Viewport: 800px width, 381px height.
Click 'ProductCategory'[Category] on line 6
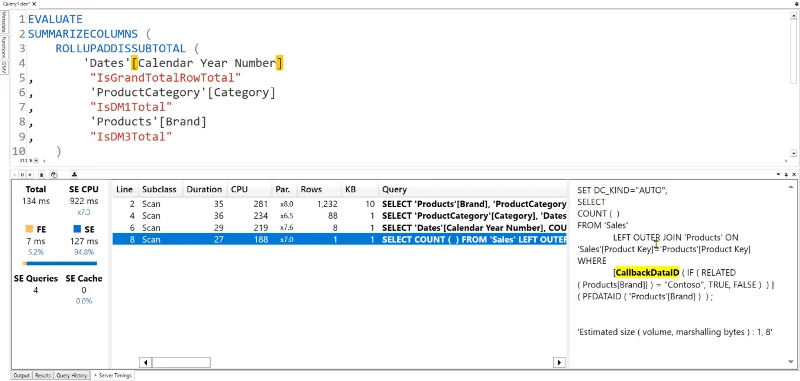point(183,93)
